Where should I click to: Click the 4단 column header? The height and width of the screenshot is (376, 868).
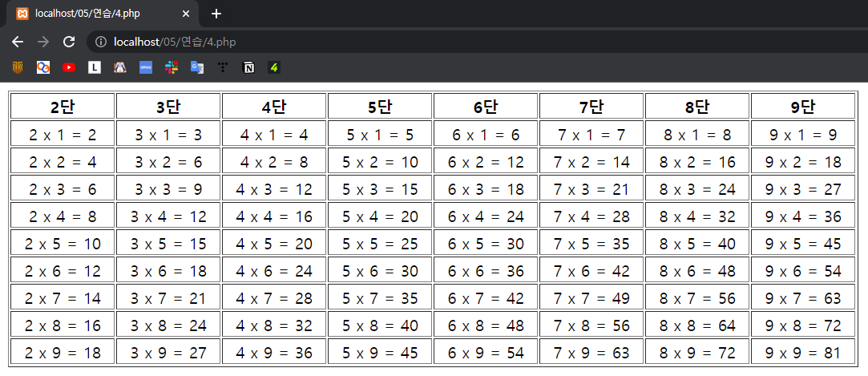coord(274,107)
